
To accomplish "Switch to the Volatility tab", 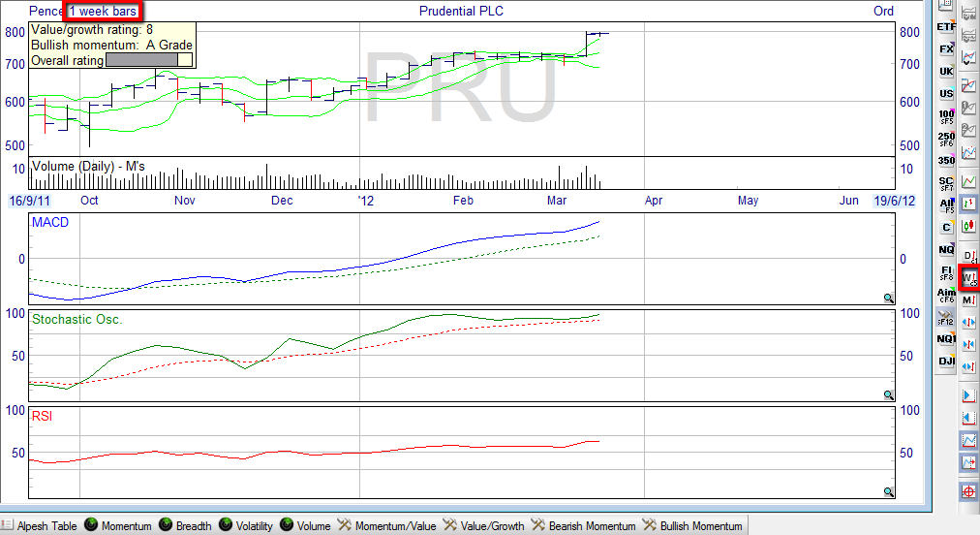I will 246,525.
